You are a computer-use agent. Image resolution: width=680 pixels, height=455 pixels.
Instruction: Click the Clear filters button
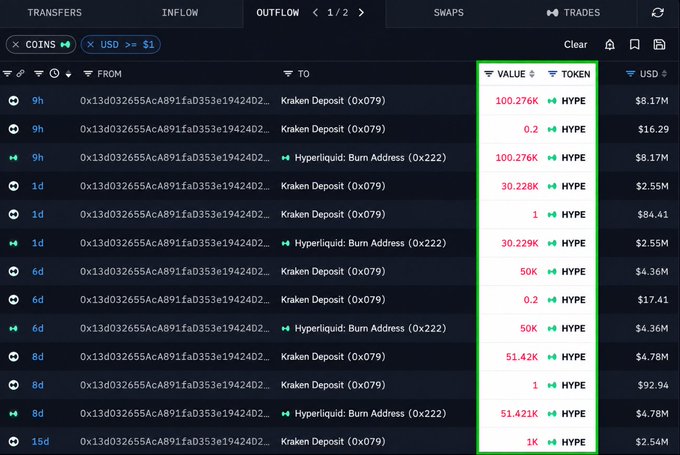575,45
